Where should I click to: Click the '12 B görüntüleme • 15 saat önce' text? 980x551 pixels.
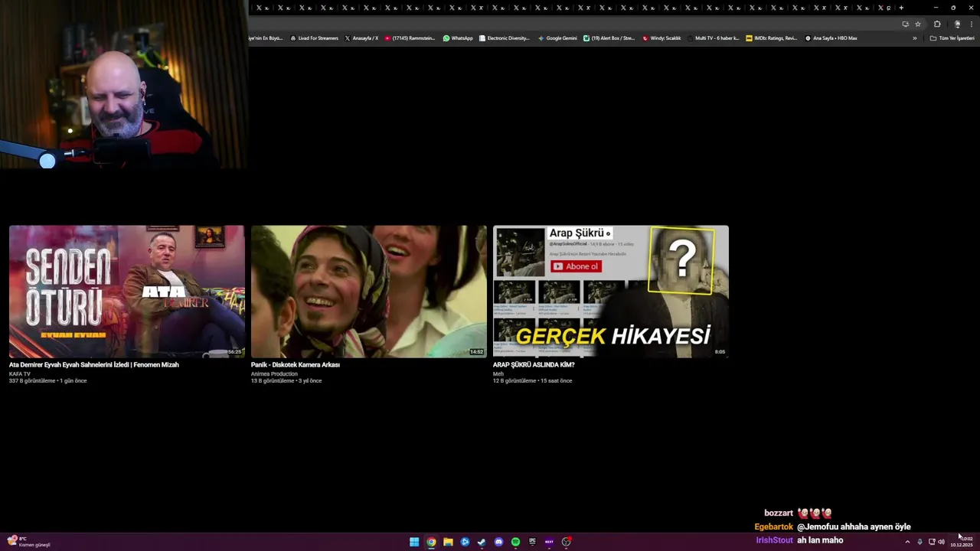click(x=532, y=381)
